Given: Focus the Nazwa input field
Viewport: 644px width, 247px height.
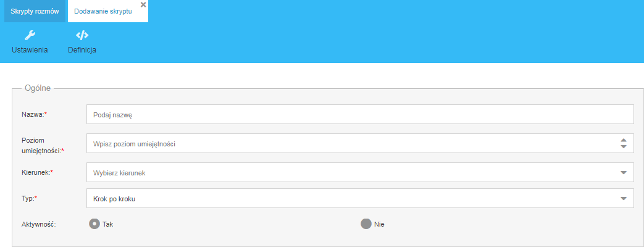Looking at the screenshot, I should point(360,114).
